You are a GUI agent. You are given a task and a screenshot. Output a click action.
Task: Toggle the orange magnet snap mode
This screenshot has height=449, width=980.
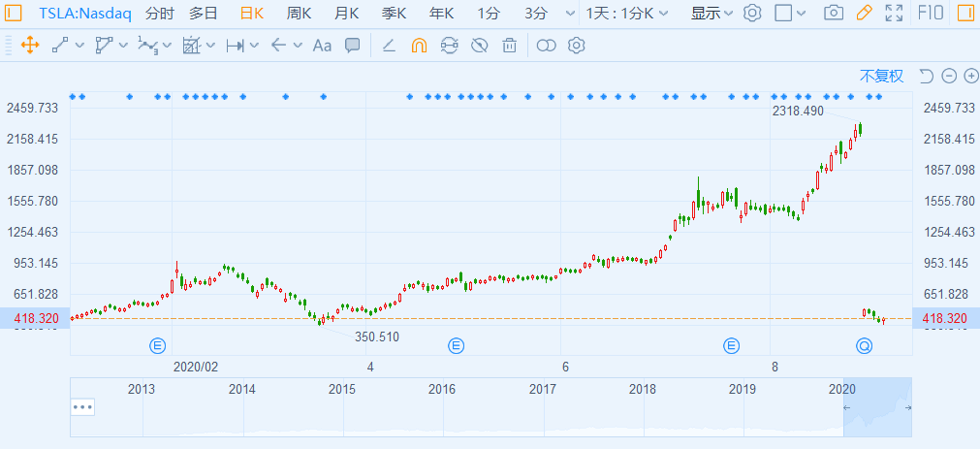[x=419, y=45]
